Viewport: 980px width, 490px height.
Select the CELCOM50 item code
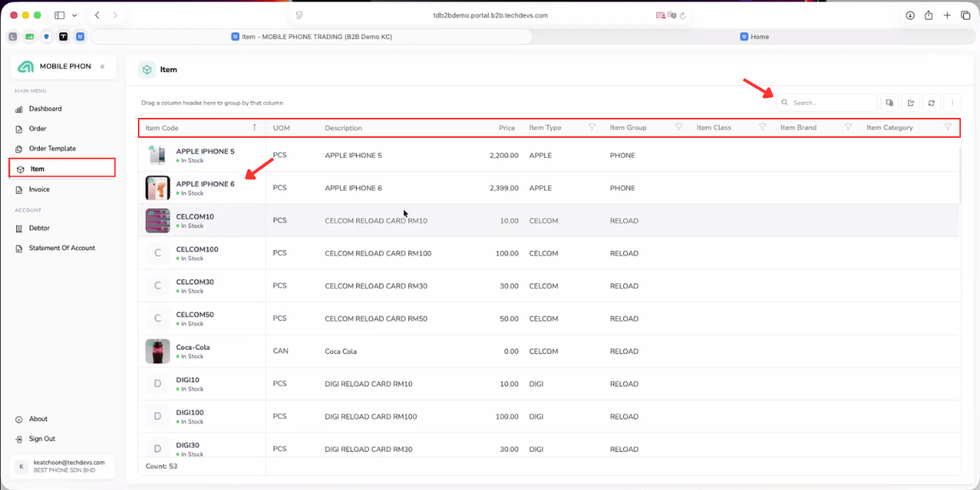pos(194,315)
